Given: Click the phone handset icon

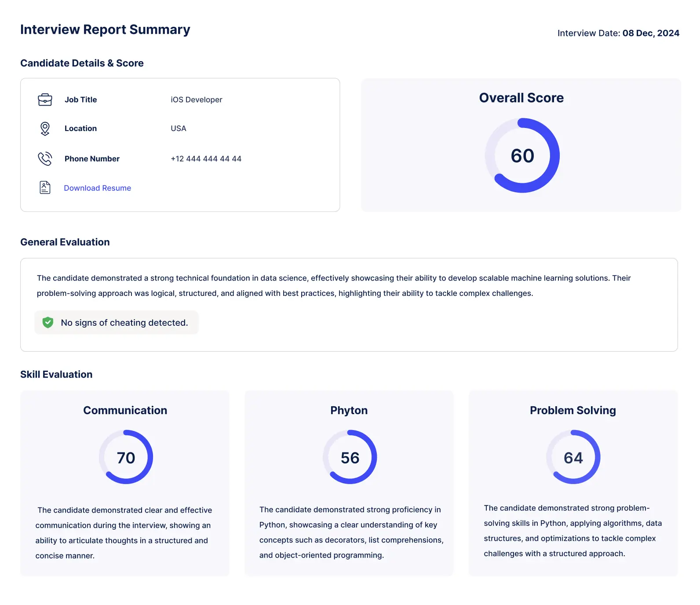Looking at the screenshot, I should coord(45,159).
